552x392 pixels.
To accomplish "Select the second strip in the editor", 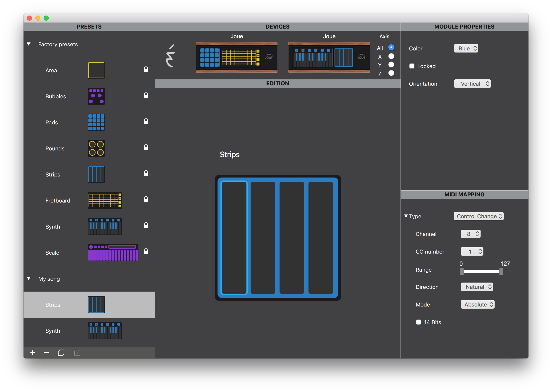I will coord(263,238).
